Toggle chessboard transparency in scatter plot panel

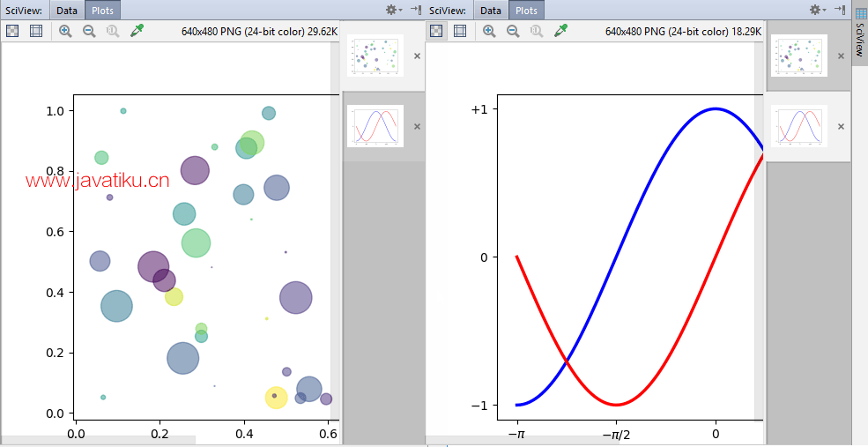12,31
